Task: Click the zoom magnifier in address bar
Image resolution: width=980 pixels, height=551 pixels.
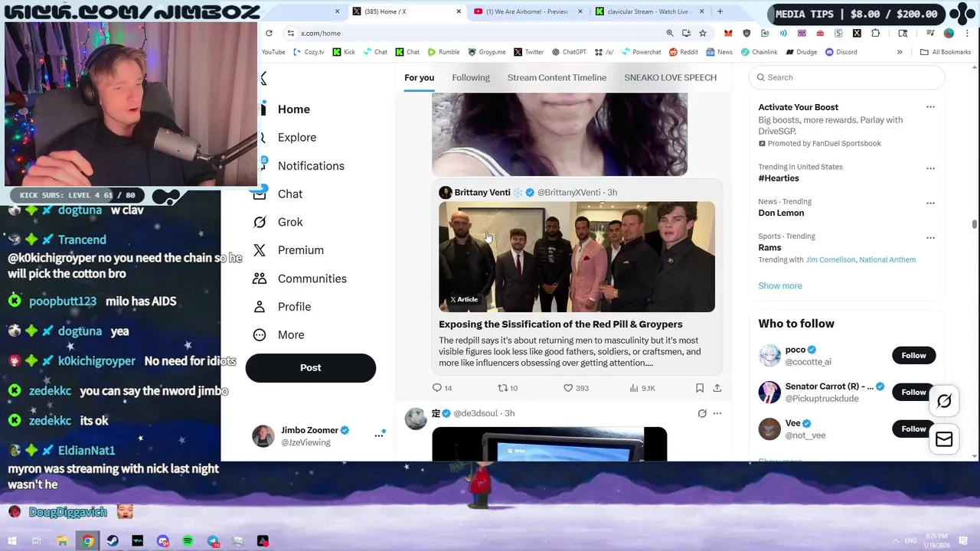Action: coord(670,33)
